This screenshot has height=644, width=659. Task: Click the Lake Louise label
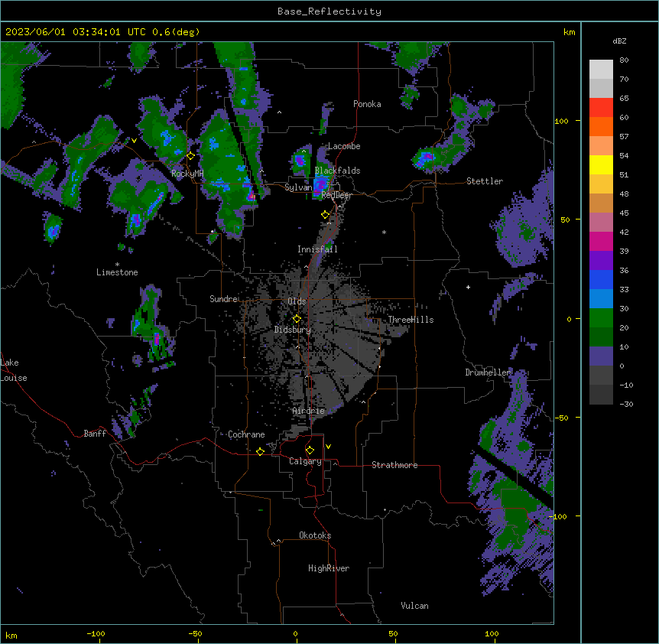[x=14, y=370]
